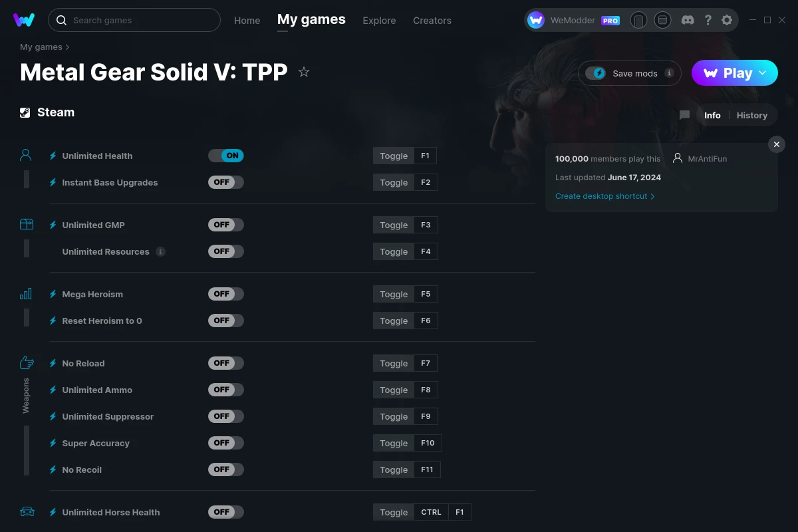Open the Explore page

click(x=379, y=21)
